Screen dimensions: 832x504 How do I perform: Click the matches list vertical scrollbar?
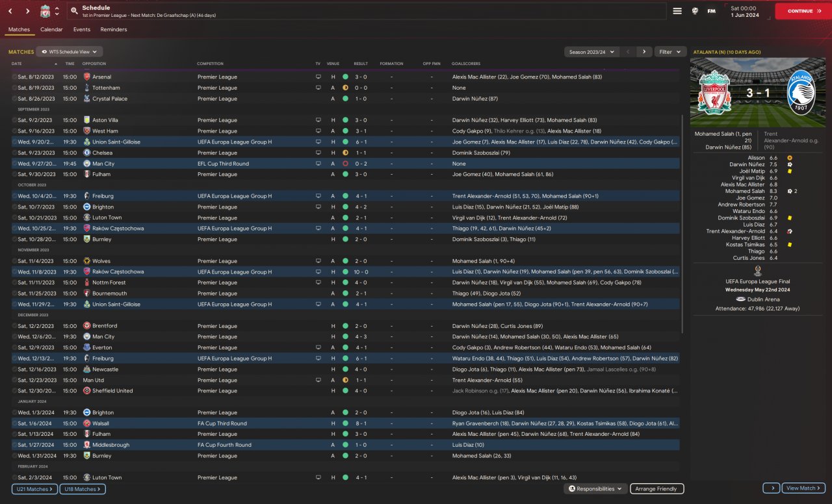(x=682, y=224)
